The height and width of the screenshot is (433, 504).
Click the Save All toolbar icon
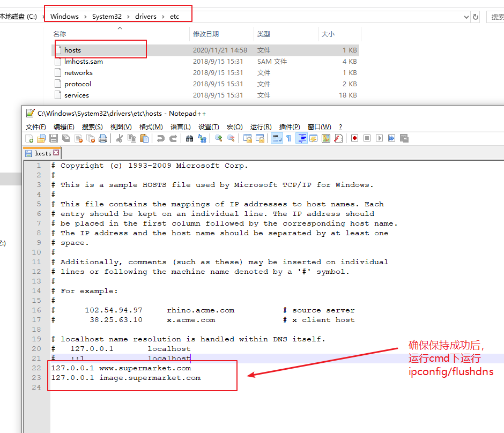pyautogui.click(x=66, y=138)
